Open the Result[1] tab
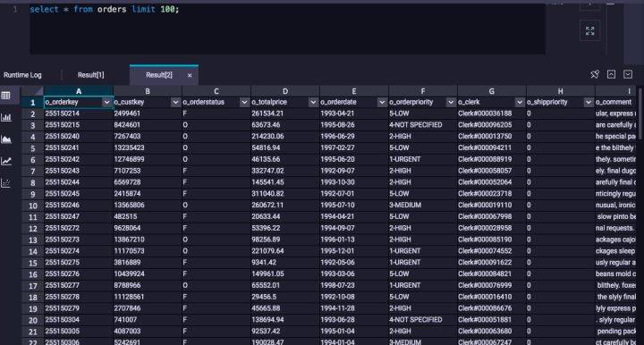Viewport: 644px width, 345px height. click(x=90, y=75)
